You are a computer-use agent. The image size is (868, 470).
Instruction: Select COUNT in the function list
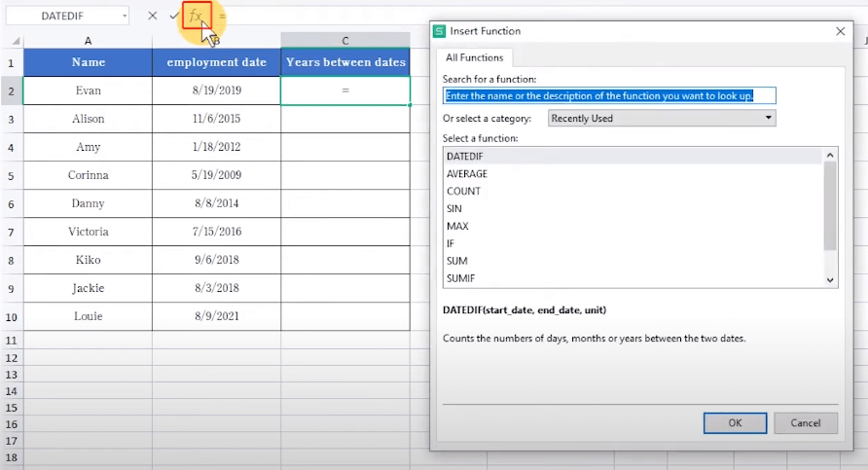coord(633,191)
